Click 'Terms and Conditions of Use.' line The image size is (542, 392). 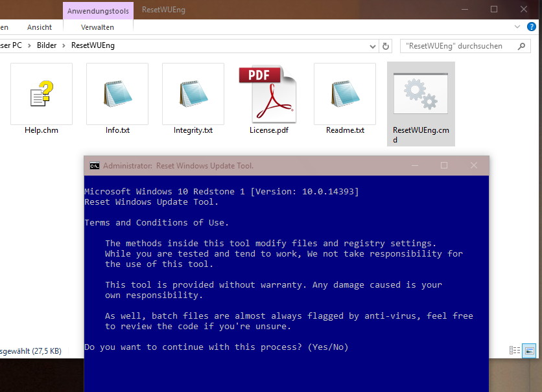tap(157, 223)
